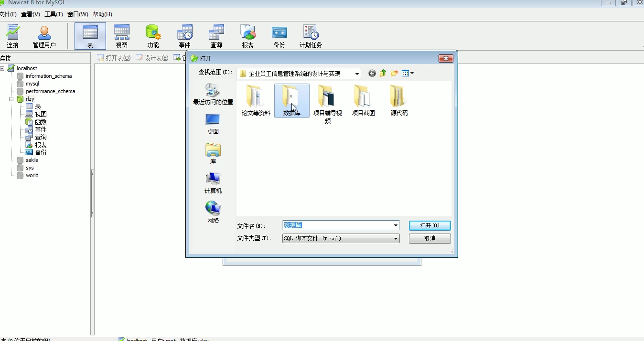Switch to the 视图 (Views) object type

[x=121, y=36]
